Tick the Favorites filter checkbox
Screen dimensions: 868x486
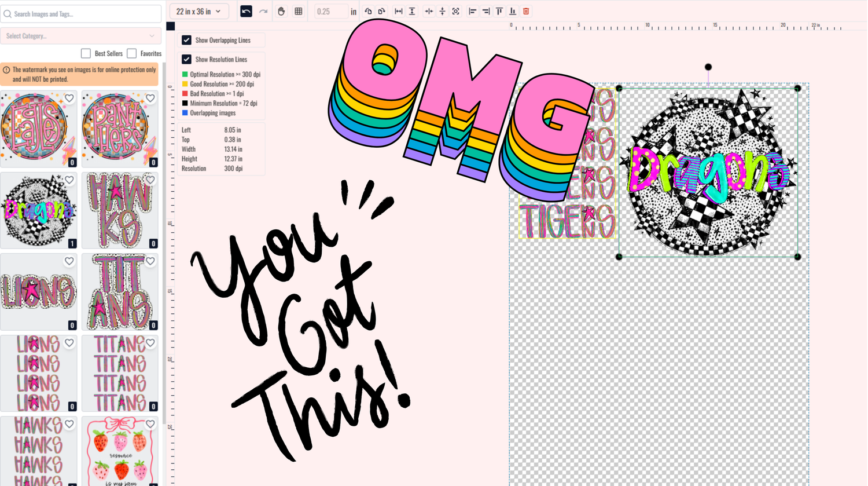[132, 53]
